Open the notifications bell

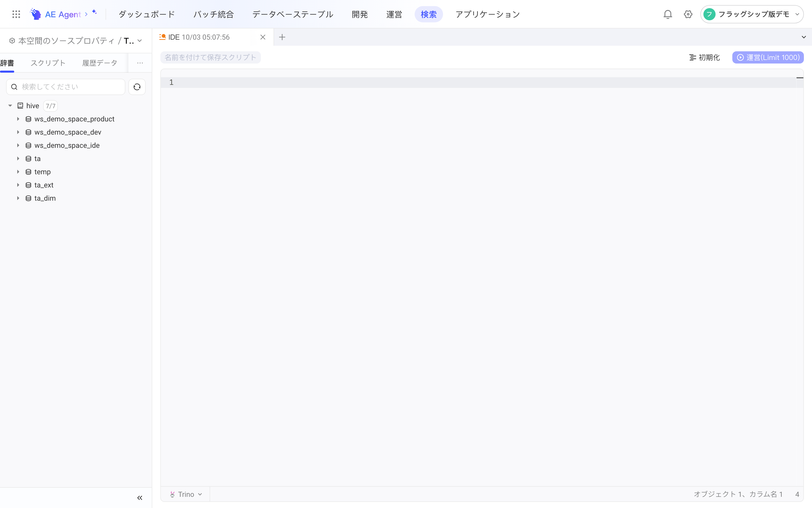668,14
